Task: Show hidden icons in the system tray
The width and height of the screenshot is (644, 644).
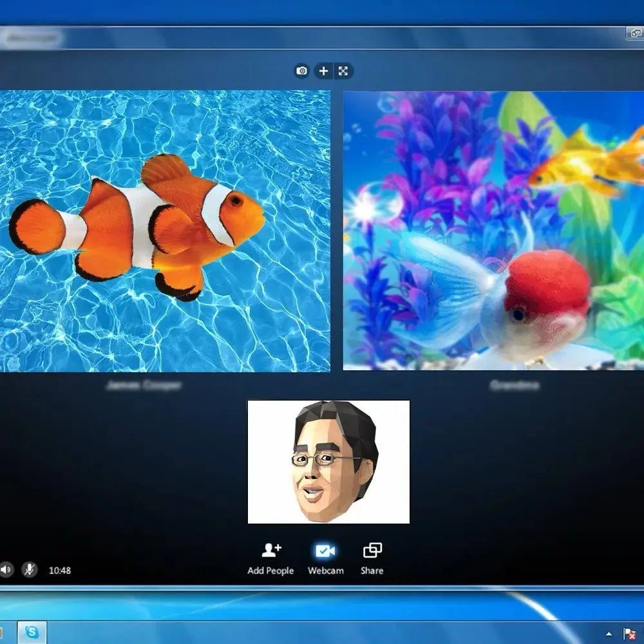Action: click(x=609, y=634)
